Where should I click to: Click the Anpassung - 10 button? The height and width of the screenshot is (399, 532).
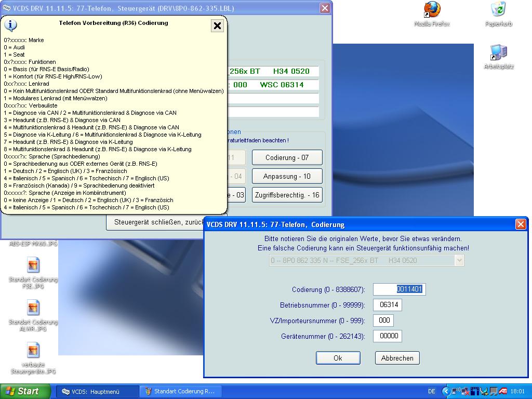pos(287,176)
